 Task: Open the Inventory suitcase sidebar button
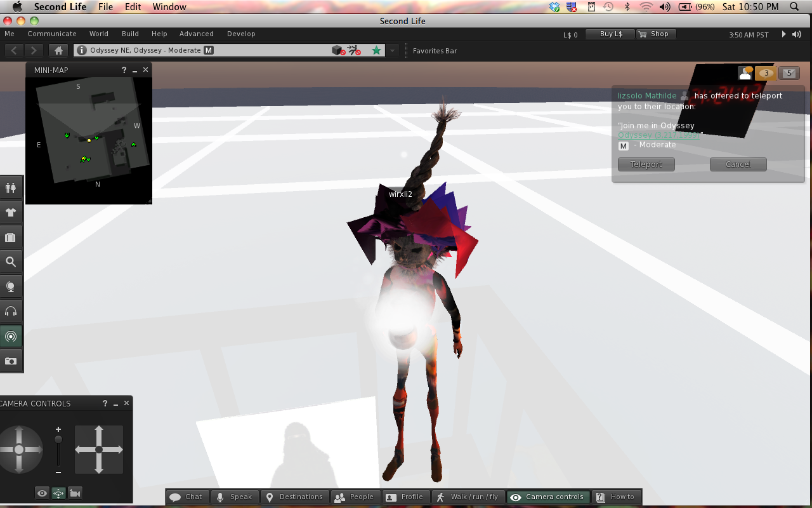11,237
